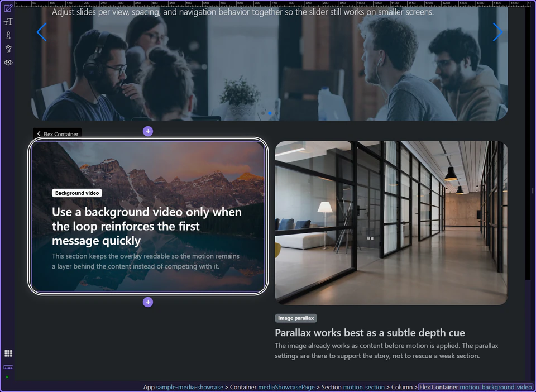536x392 pixels.
Task: Select the active blue slider pagination dot
Action: pyautogui.click(x=270, y=113)
